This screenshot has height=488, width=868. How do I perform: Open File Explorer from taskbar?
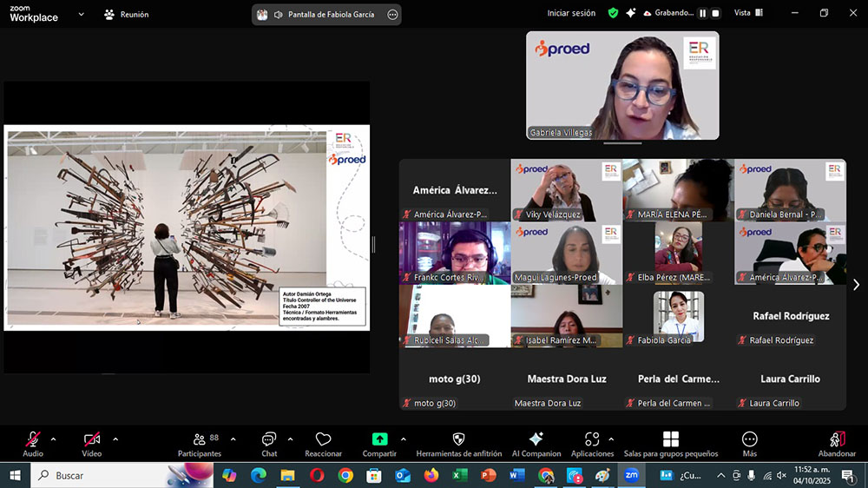click(x=287, y=475)
